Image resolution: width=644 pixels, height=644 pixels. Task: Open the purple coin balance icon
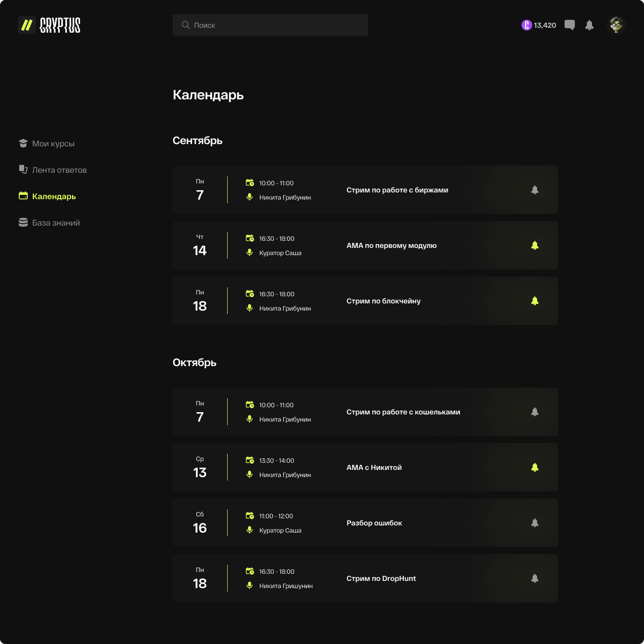[x=526, y=25]
